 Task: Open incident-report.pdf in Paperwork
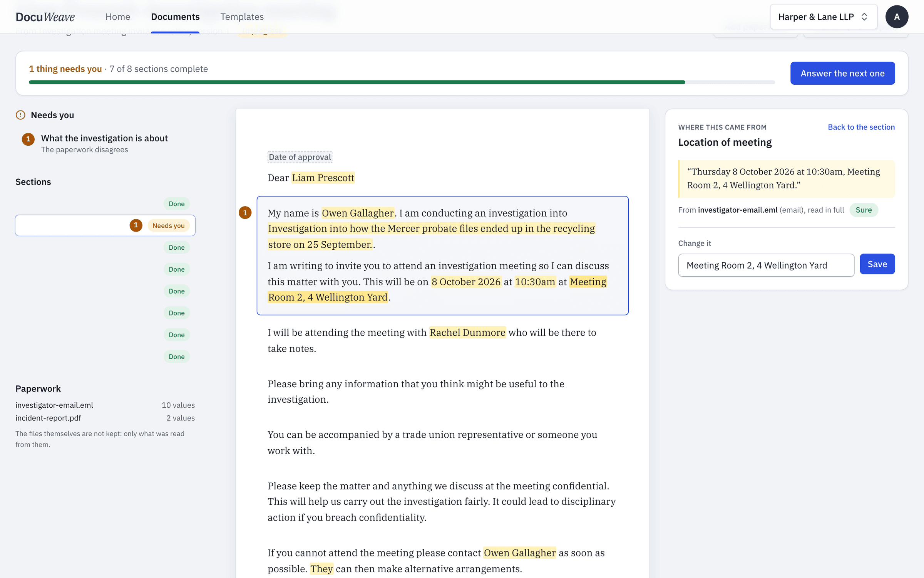click(48, 418)
